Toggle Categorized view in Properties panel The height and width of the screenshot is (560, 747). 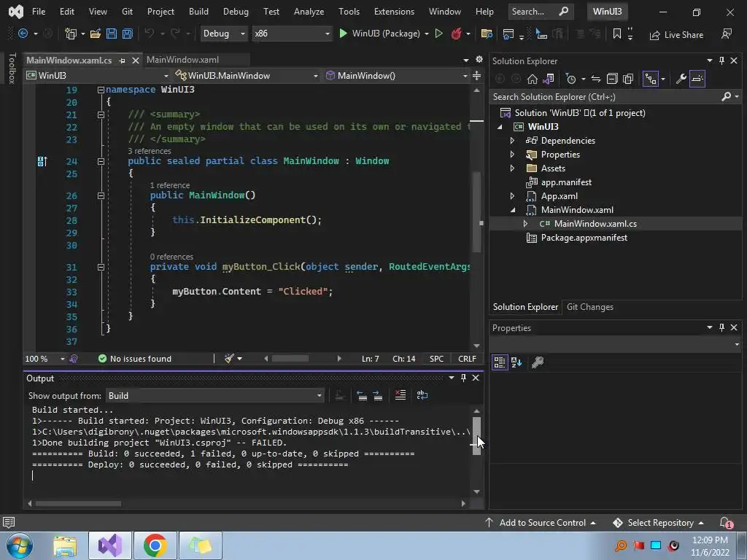point(499,362)
